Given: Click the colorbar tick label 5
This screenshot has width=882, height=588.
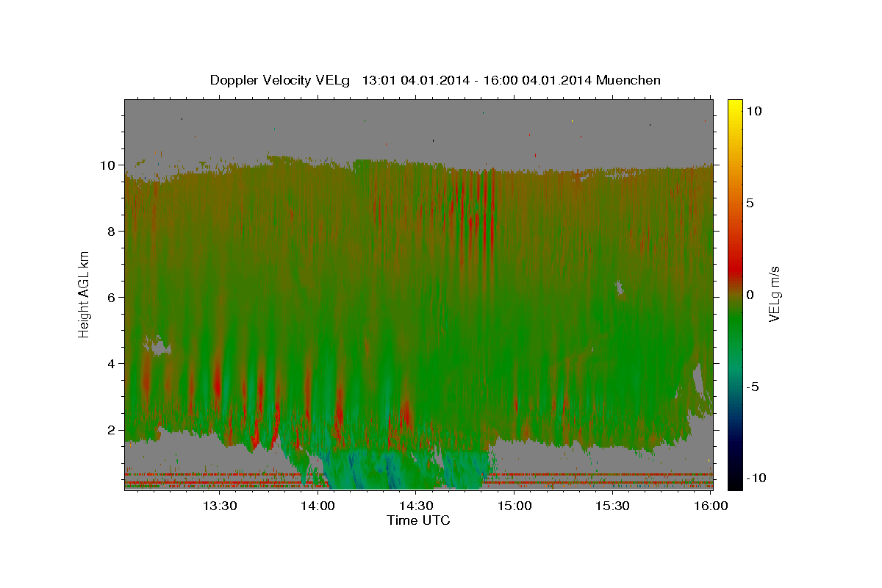Looking at the screenshot, I should tap(750, 203).
